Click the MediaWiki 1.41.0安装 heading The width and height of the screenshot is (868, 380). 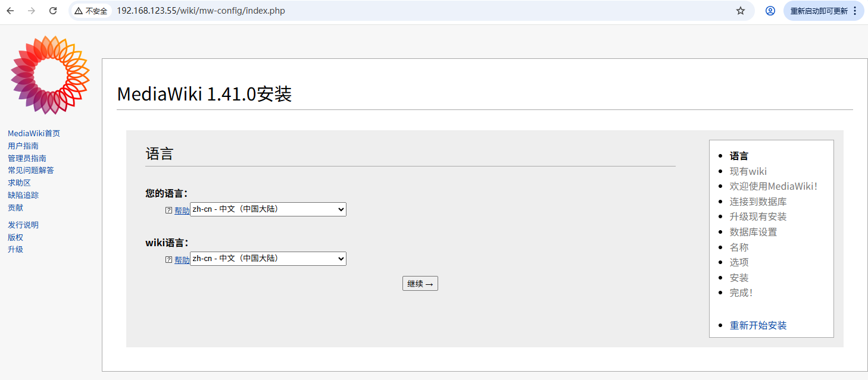(204, 94)
